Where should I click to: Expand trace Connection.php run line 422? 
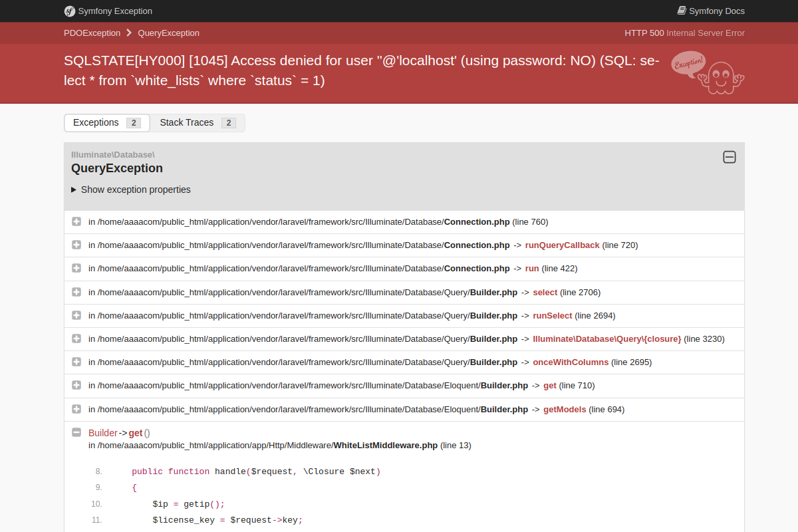(76, 268)
